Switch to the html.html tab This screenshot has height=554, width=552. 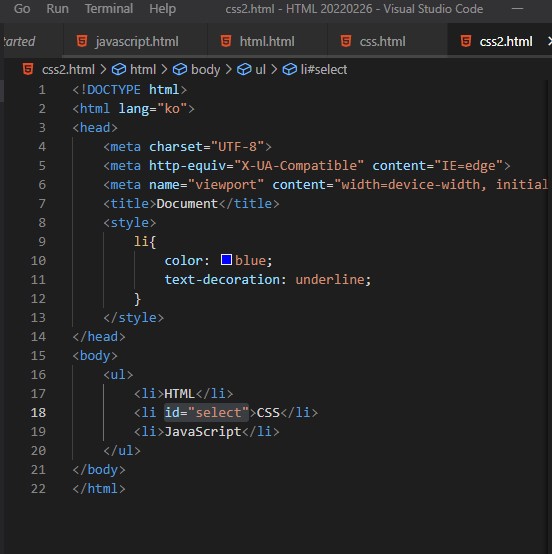coord(267,41)
